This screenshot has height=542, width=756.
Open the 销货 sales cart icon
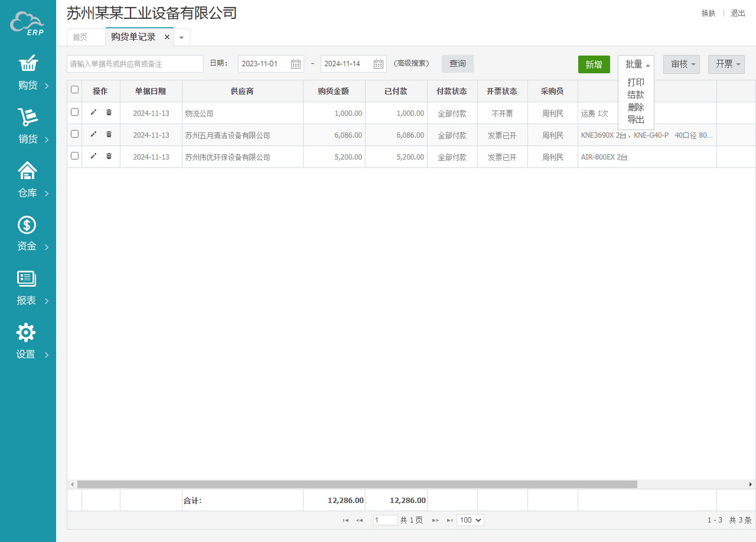tap(27, 118)
